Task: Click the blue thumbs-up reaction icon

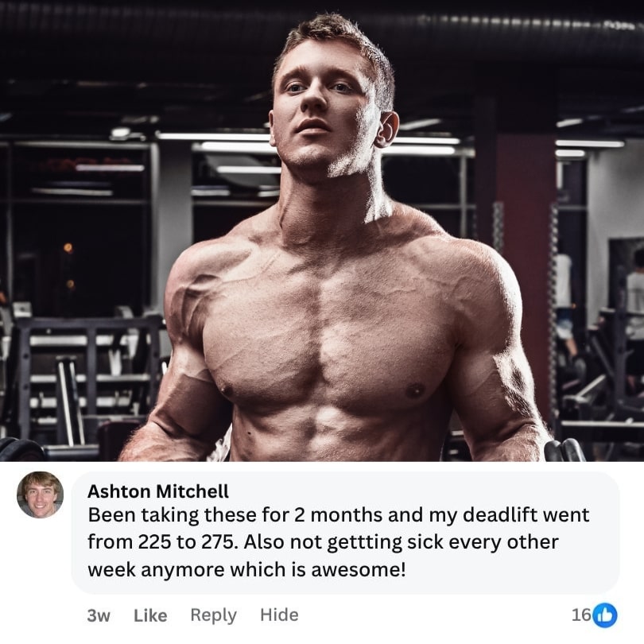Action: click(x=605, y=615)
